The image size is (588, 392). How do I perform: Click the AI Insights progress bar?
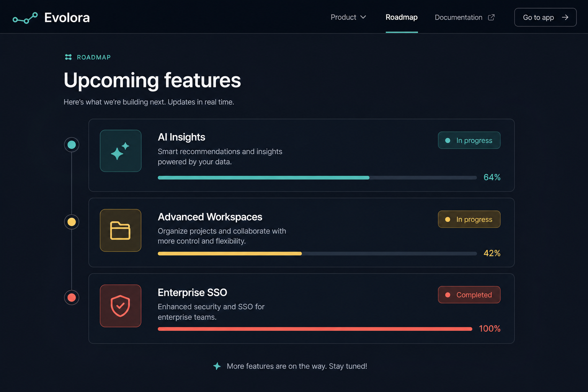[317, 178]
